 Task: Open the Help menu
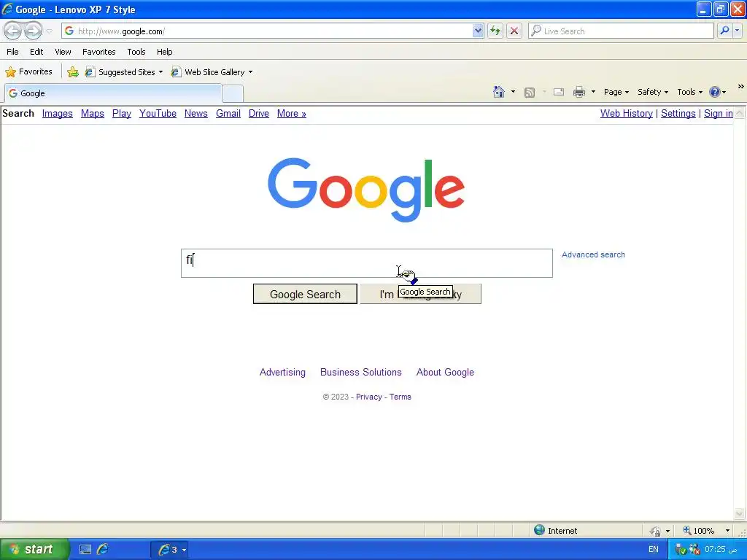[165, 52]
